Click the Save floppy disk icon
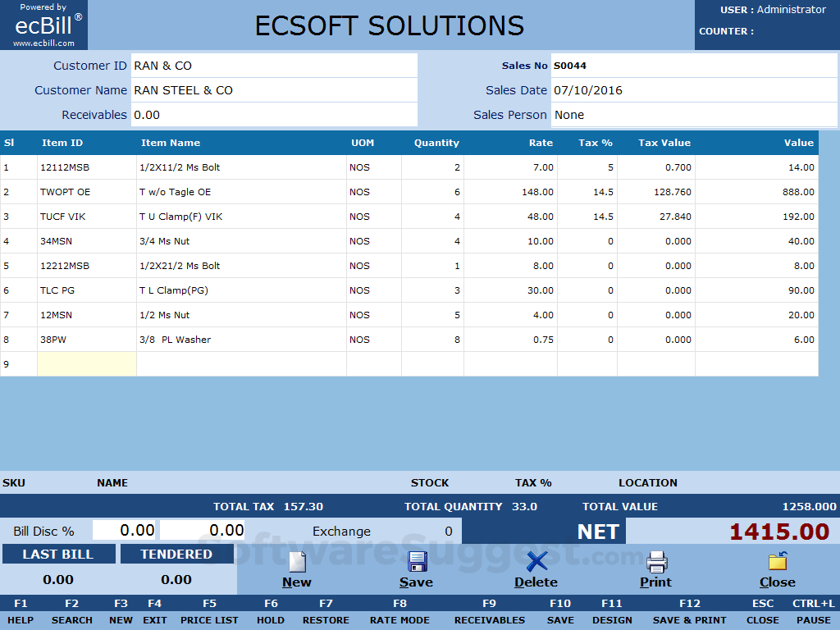This screenshot has height=630, width=840. coord(417,562)
